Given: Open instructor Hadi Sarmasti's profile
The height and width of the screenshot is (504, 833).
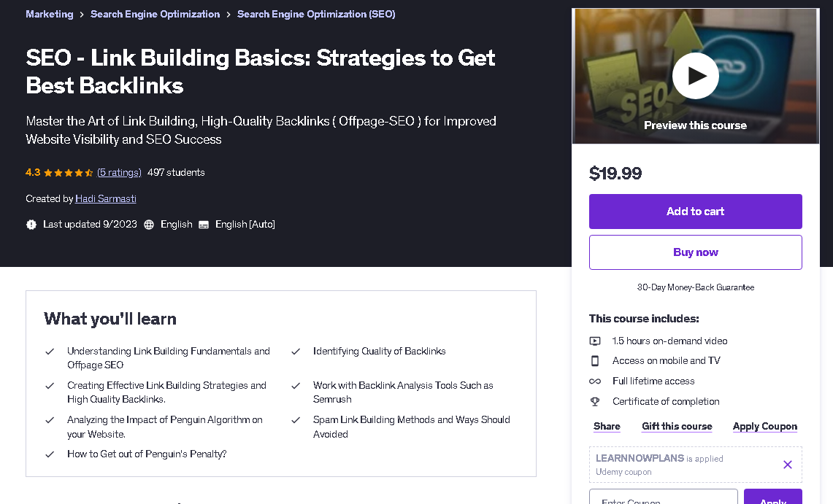Looking at the screenshot, I should point(106,198).
